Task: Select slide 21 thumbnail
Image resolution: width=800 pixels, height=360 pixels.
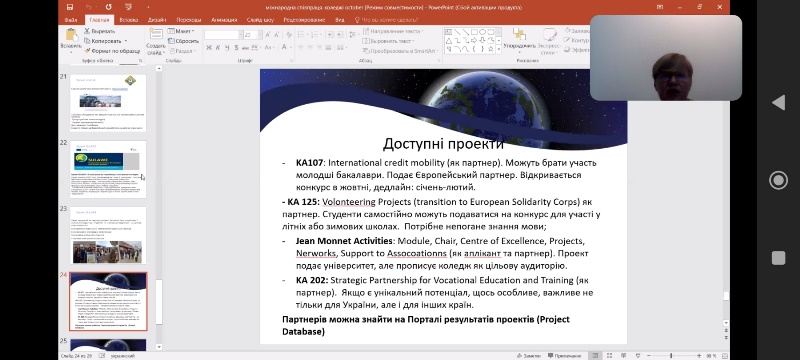Action: 108,103
